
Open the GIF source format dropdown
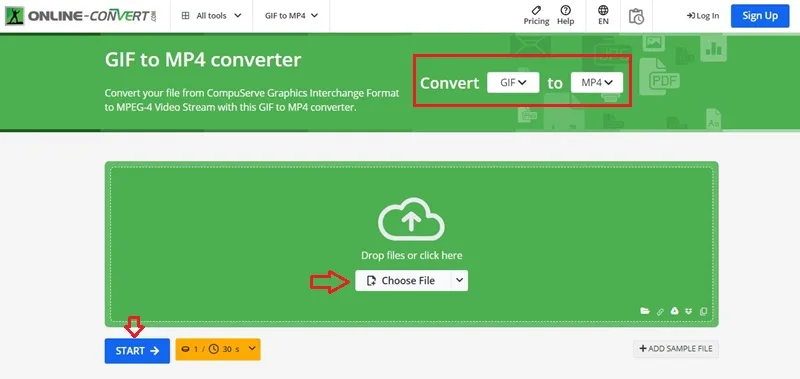(x=513, y=83)
